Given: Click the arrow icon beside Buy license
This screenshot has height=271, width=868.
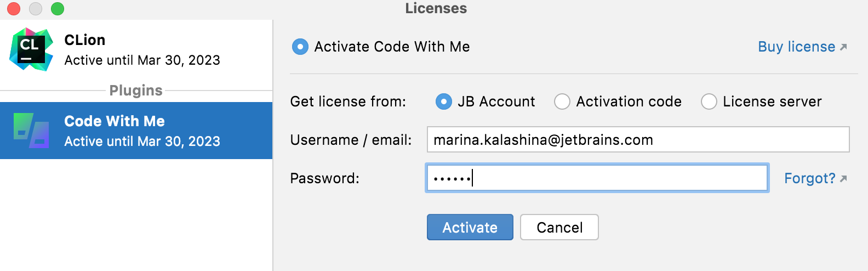Looking at the screenshot, I should [843, 47].
